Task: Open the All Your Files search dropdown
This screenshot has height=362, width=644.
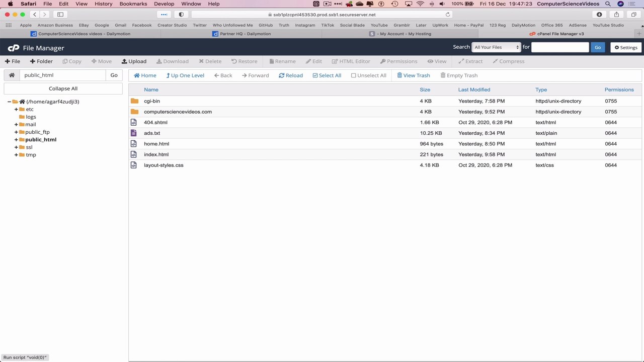Action: [x=496, y=47]
